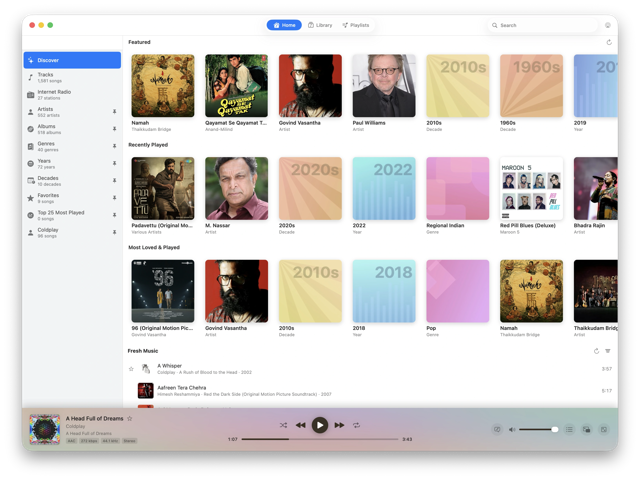Screen dimensions: 640x480
Task: Open the mini player icon
Action: click(x=586, y=429)
